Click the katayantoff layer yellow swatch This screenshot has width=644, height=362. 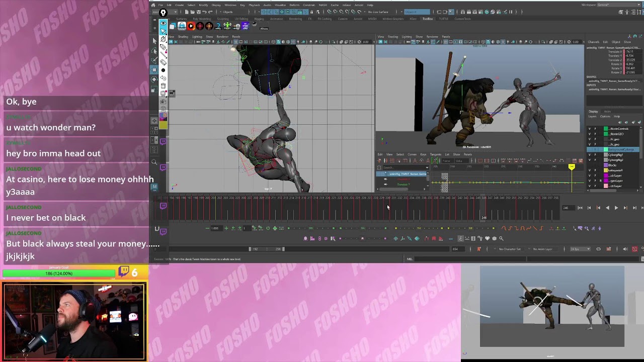click(x=606, y=170)
